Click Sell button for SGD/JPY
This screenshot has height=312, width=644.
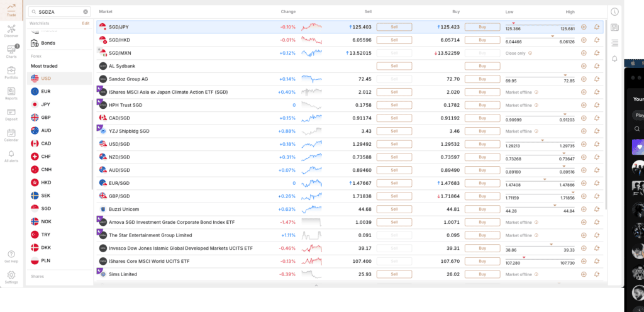[394, 26]
